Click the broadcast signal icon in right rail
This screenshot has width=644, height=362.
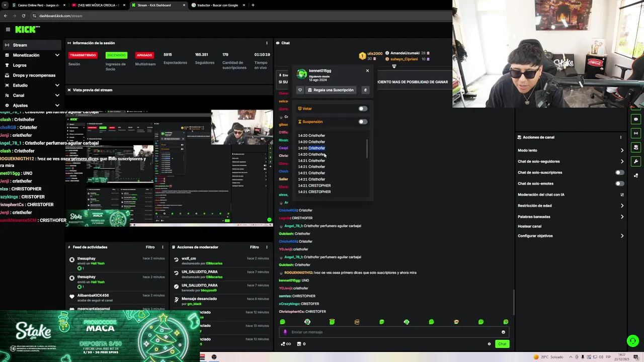click(x=636, y=133)
